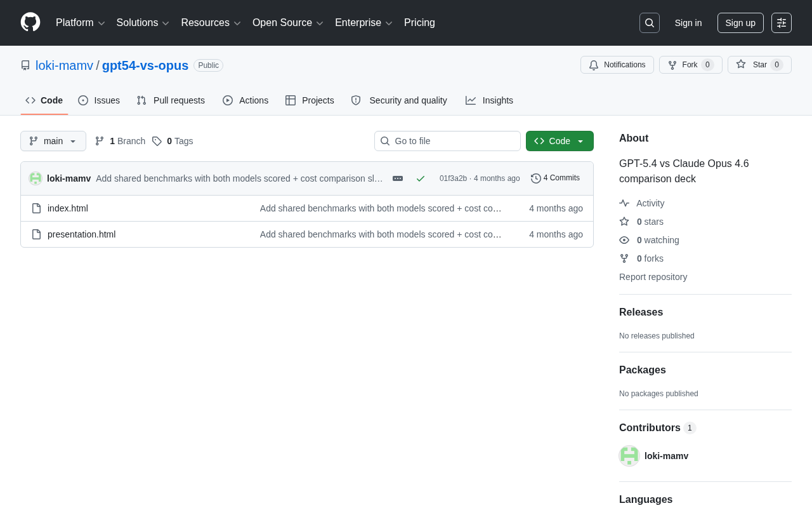This screenshot has height=508, width=812.
Task: Open the Packages heading link
Action: tap(643, 370)
